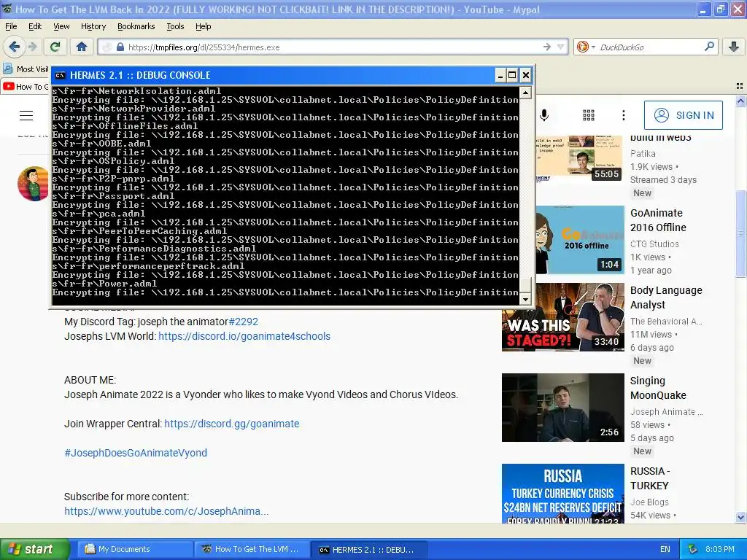Click the Patika channel name

(643, 154)
